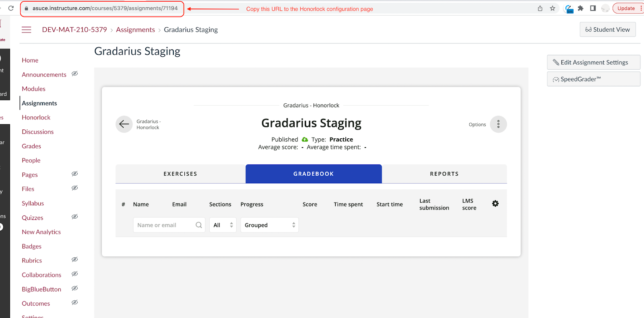The width and height of the screenshot is (644, 318).
Task: Click the share icon in the address bar
Action: [540, 8]
